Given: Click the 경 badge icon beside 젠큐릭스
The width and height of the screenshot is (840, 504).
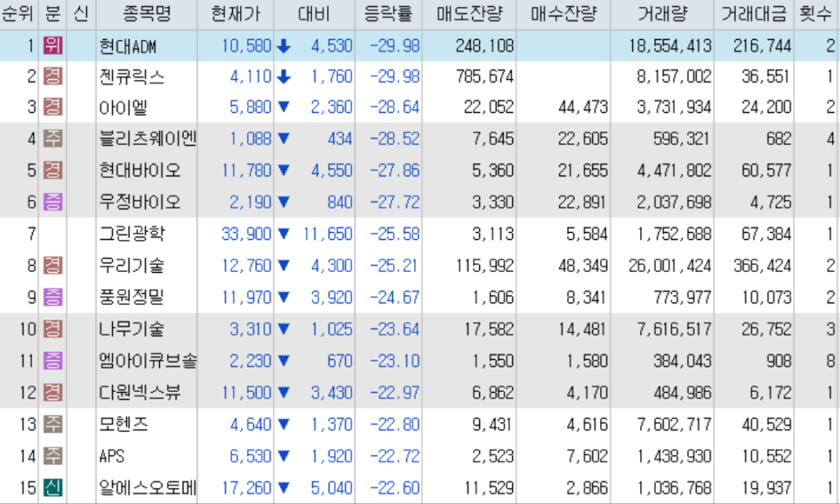Looking at the screenshot, I should point(52,76).
